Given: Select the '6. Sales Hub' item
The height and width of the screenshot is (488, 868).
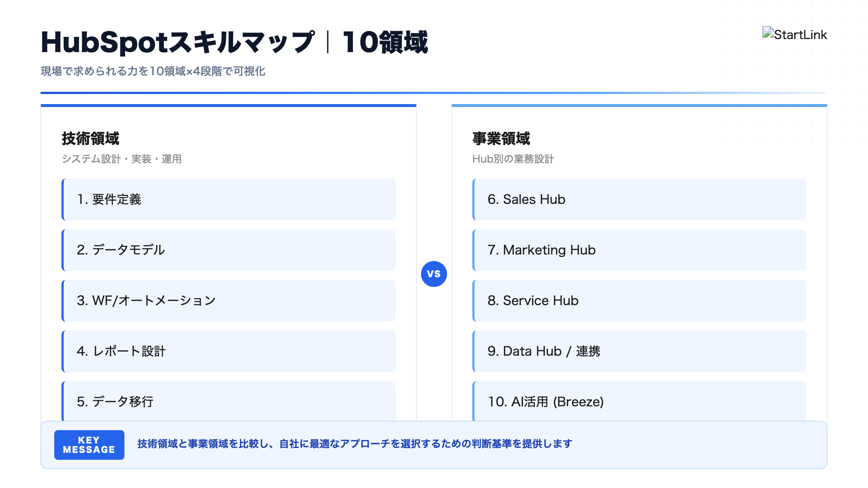Looking at the screenshot, I should click(x=639, y=200).
